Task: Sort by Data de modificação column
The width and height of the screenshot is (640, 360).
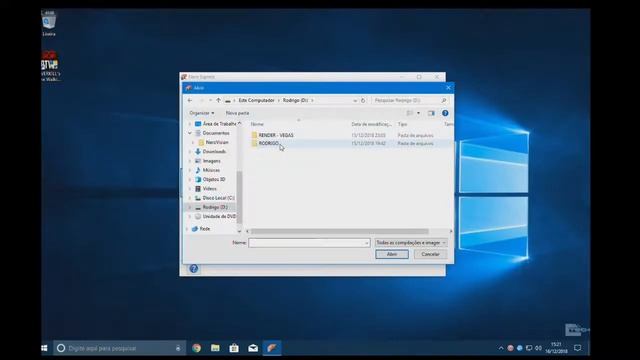Action: [x=371, y=124]
